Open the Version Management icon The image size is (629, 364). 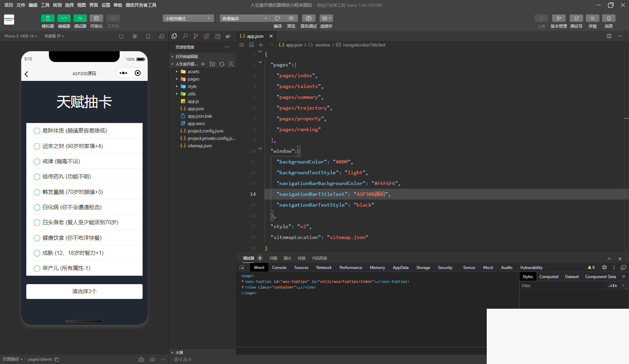tap(559, 18)
